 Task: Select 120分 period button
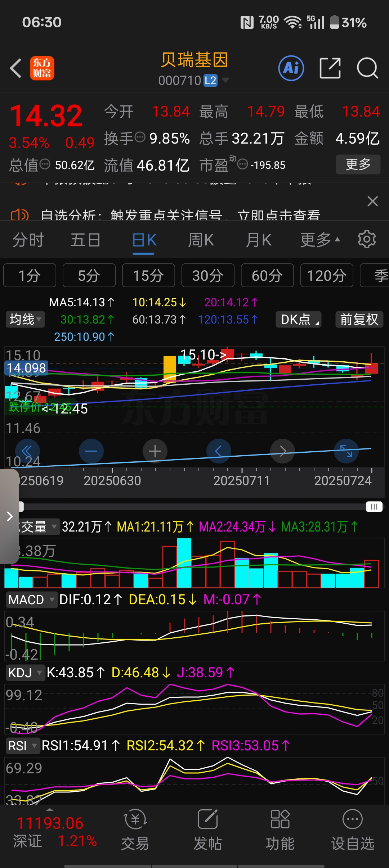pos(327,275)
